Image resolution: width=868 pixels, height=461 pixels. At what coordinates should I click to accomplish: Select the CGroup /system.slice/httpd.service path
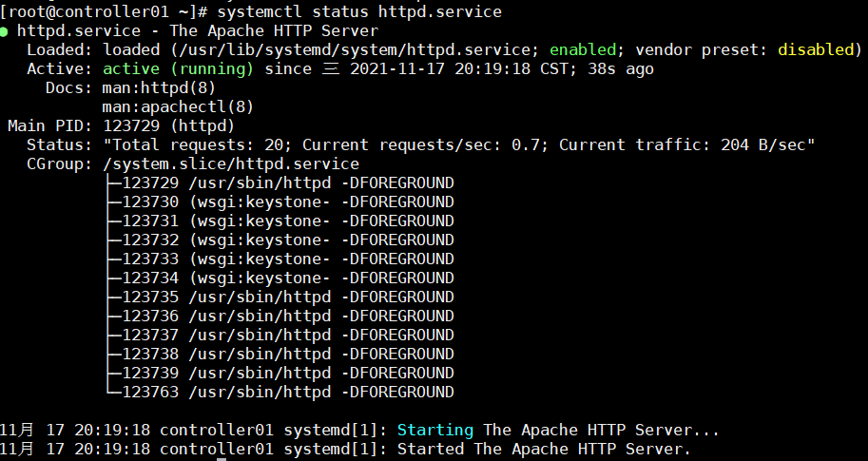(231, 163)
